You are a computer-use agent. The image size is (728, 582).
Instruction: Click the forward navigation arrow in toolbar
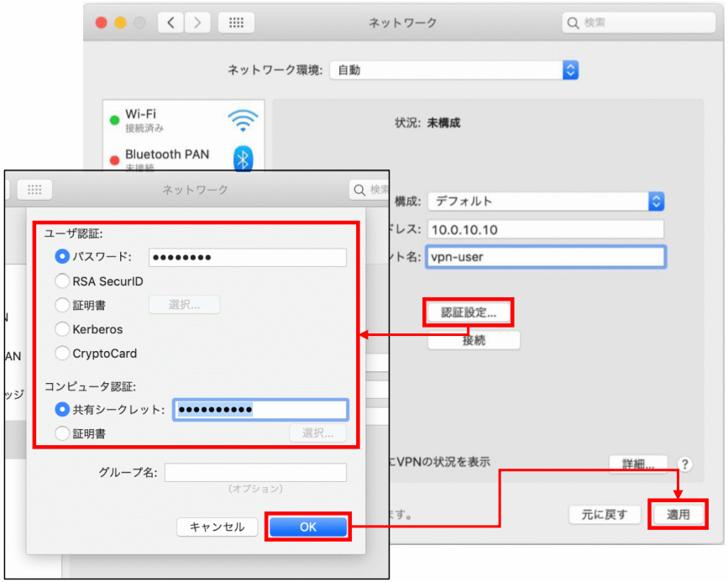click(198, 24)
